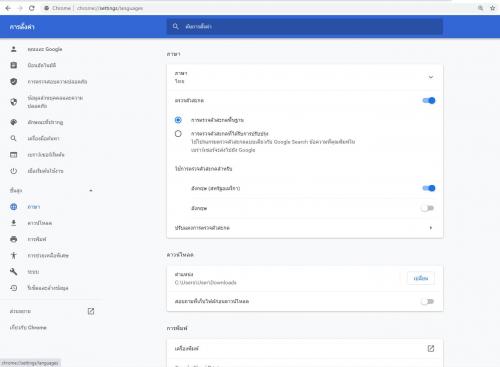500x367 pixels.
Task: Click the zoom magnifier icon in address bar
Action: 480,8
